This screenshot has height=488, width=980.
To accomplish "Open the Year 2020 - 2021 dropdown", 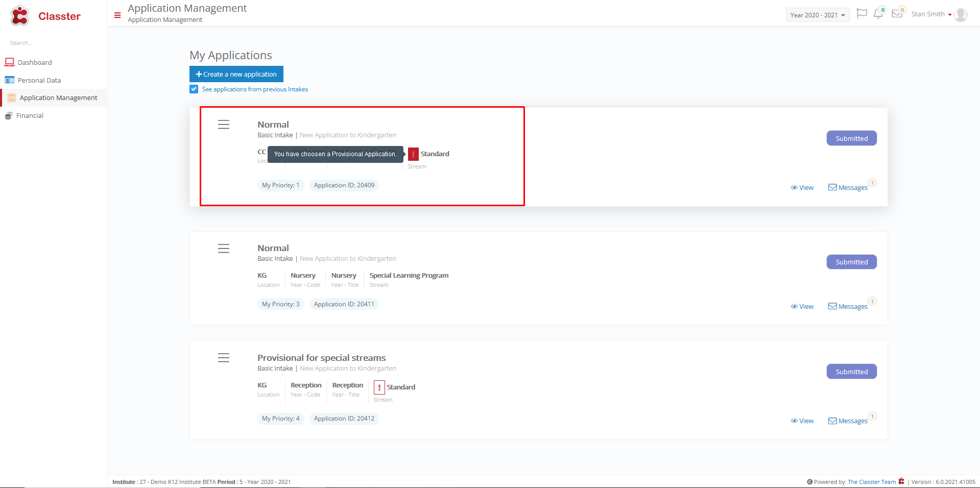I will (818, 15).
